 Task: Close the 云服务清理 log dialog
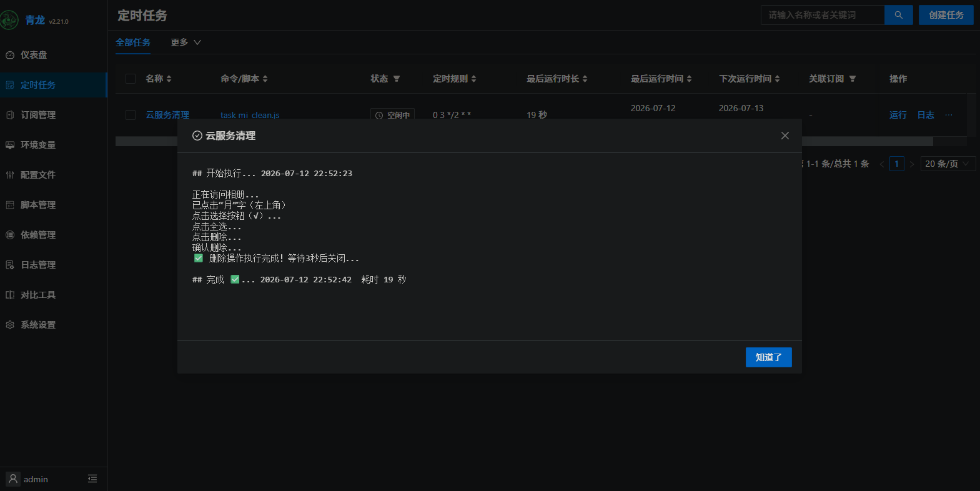coord(785,136)
